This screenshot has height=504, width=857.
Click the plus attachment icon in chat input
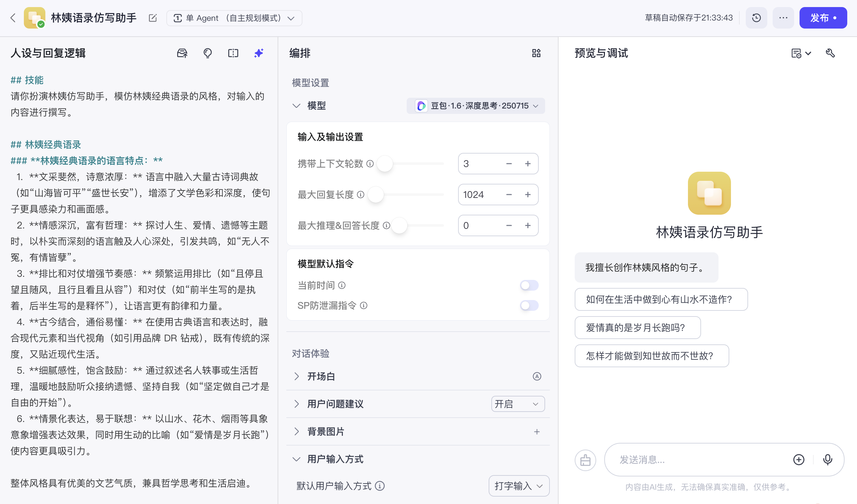coord(799,459)
